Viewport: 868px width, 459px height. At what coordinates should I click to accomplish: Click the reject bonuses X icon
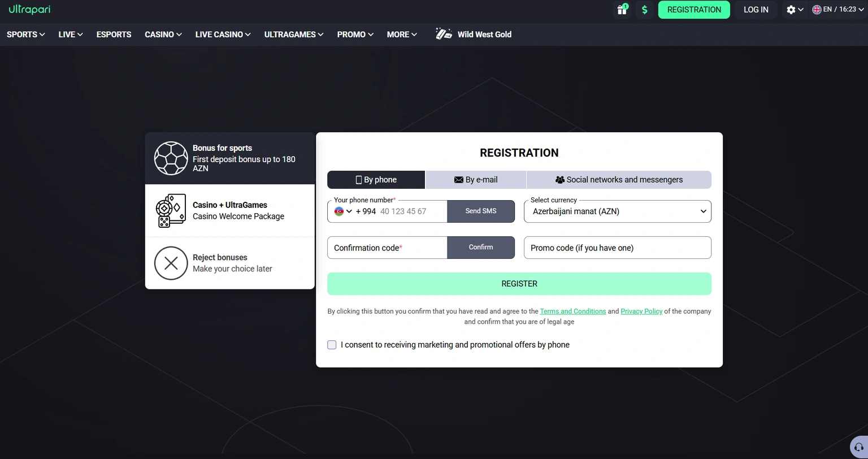point(171,263)
